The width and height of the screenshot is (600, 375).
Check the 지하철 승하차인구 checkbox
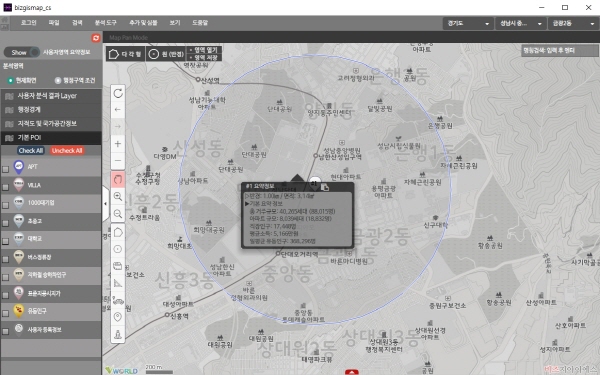coord(5,277)
